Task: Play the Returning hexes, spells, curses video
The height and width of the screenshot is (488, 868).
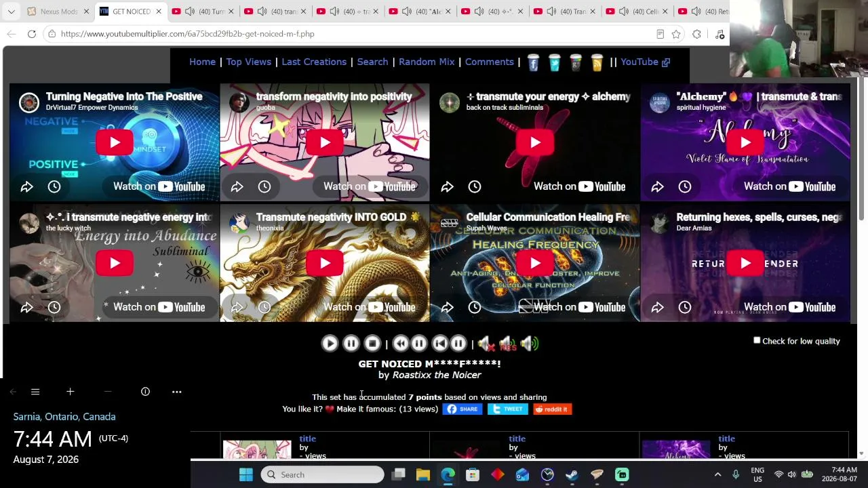Action: pos(745,263)
